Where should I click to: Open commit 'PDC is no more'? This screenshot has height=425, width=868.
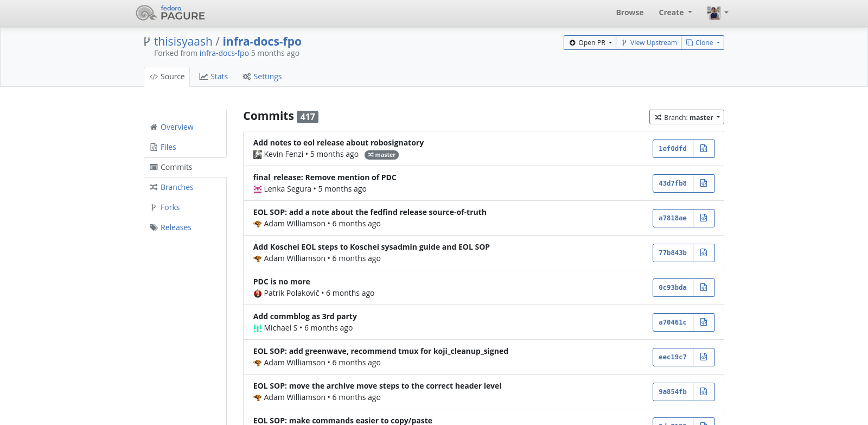coord(282,282)
